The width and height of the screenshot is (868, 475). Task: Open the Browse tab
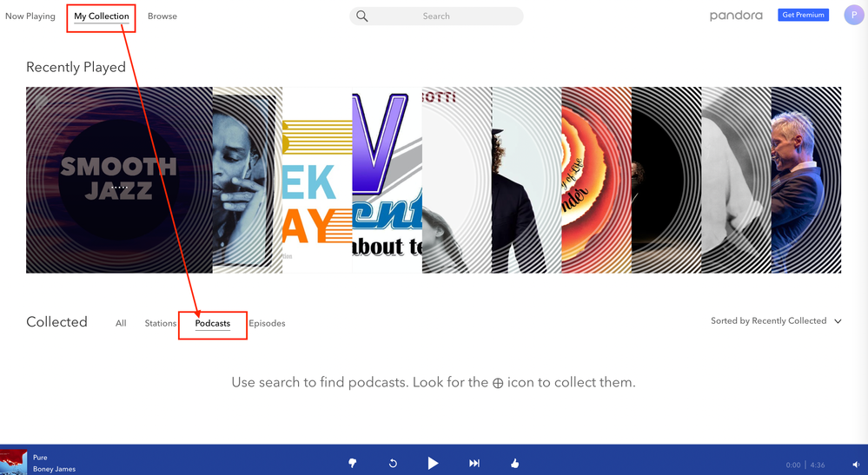162,16
